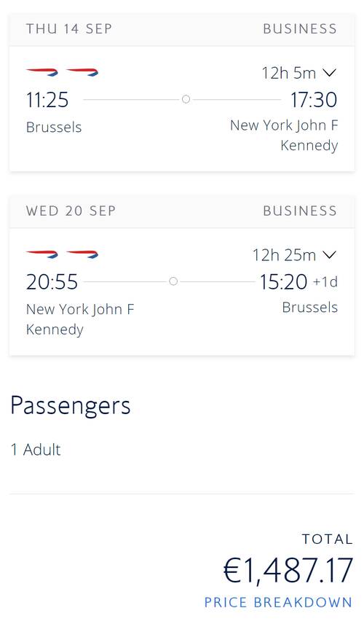364x624 pixels.
Task: Click the +1d next-day arrival indicator
Action: (x=325, y=282)
